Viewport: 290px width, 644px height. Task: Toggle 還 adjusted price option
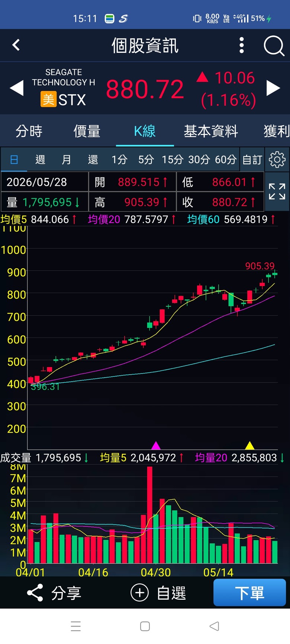(93, 159)
